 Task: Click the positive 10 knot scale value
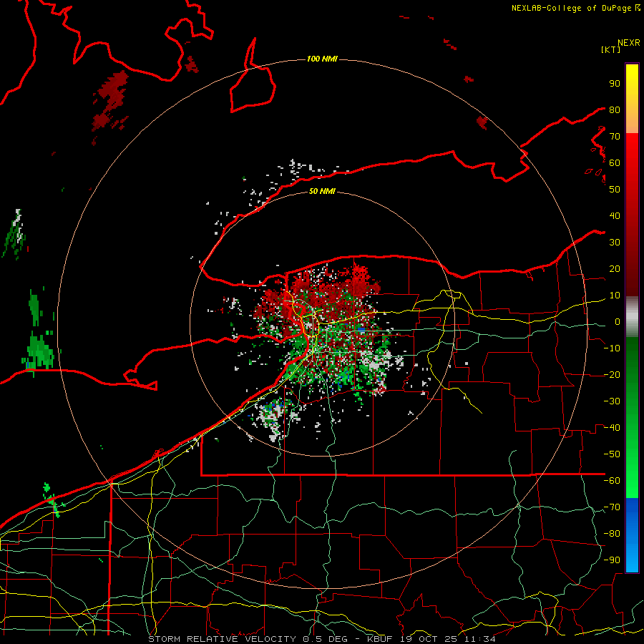point(615,296)
